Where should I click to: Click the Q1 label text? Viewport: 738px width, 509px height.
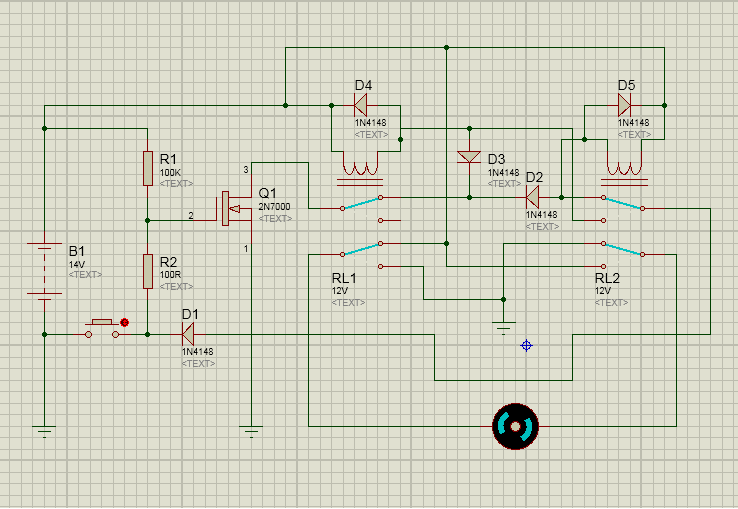click(267, 194)
